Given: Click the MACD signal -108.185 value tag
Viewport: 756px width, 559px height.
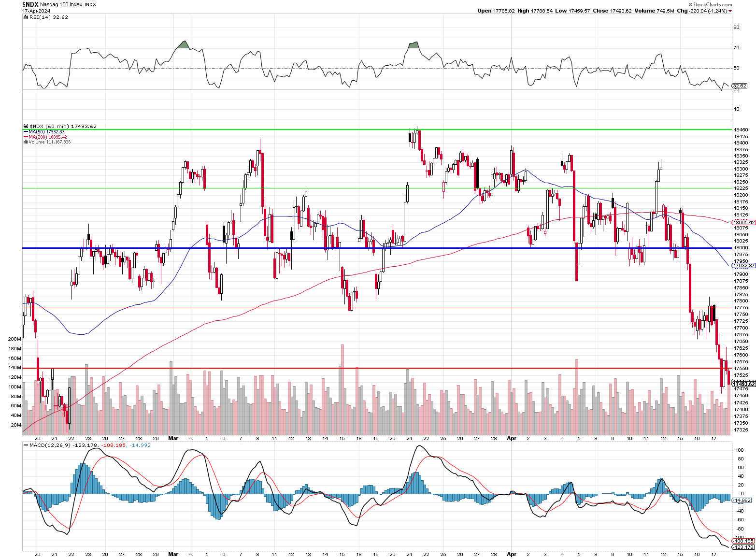Looking at the screenshot, I should (743, 541).
